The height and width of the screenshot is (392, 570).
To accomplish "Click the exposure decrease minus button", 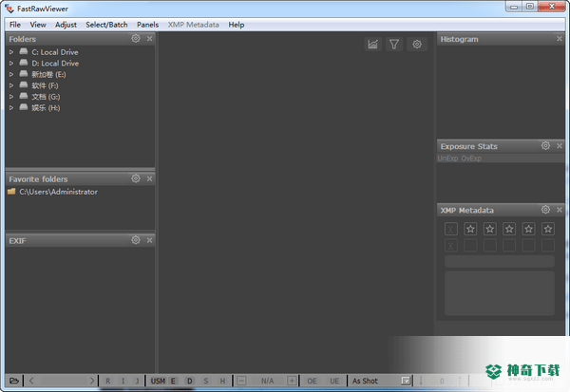I will tap(241, 381).
